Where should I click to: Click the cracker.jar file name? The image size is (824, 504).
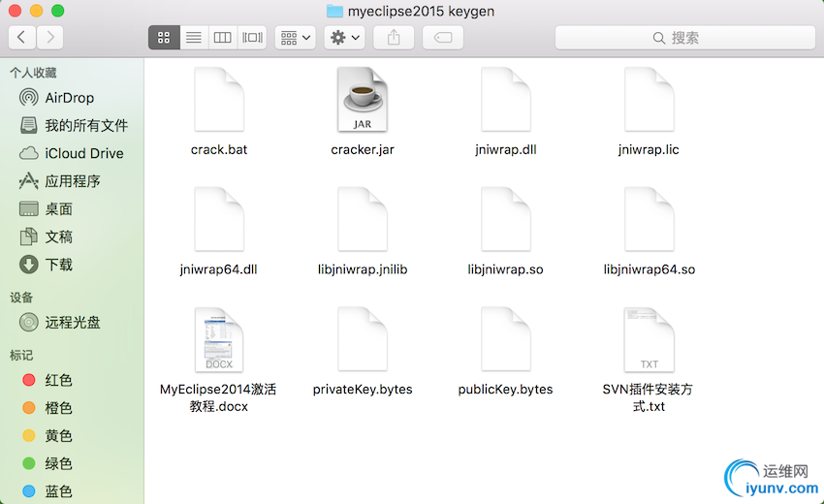[363, 150]
